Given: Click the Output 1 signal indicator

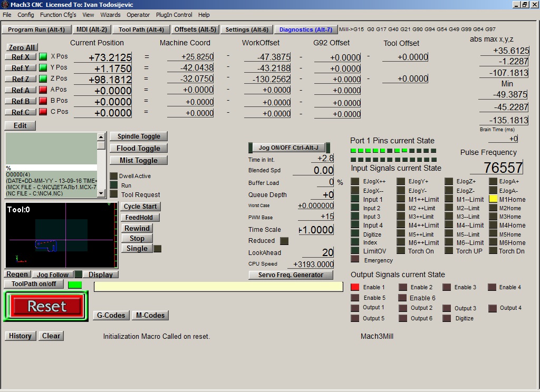Looking at the screenshot, I should click(355, 308).
